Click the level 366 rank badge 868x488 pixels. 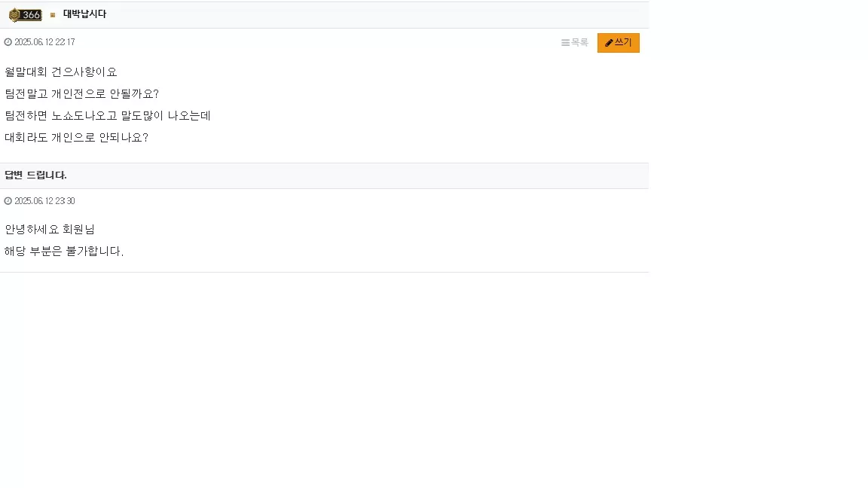[x=26, y=15]
